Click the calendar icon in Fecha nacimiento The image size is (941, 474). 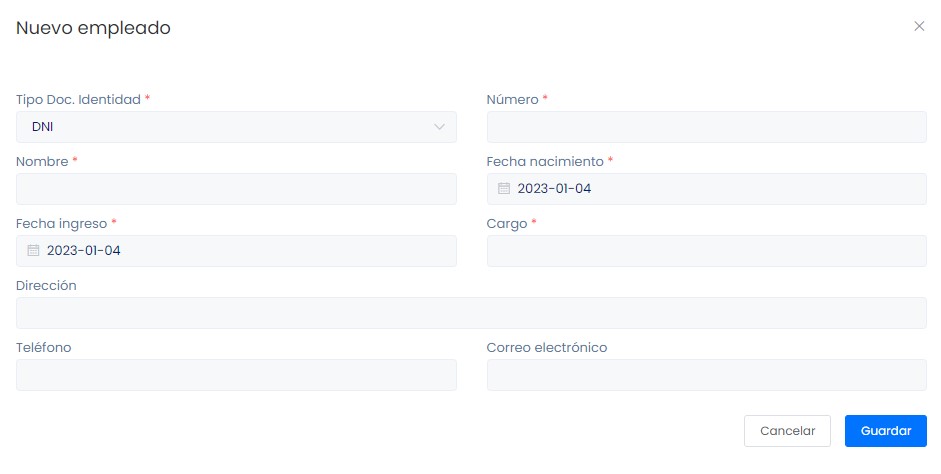click(504, 188)
